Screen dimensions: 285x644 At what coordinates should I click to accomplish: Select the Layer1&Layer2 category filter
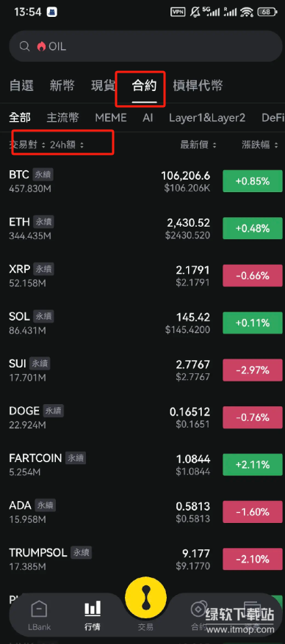[207, 118]
